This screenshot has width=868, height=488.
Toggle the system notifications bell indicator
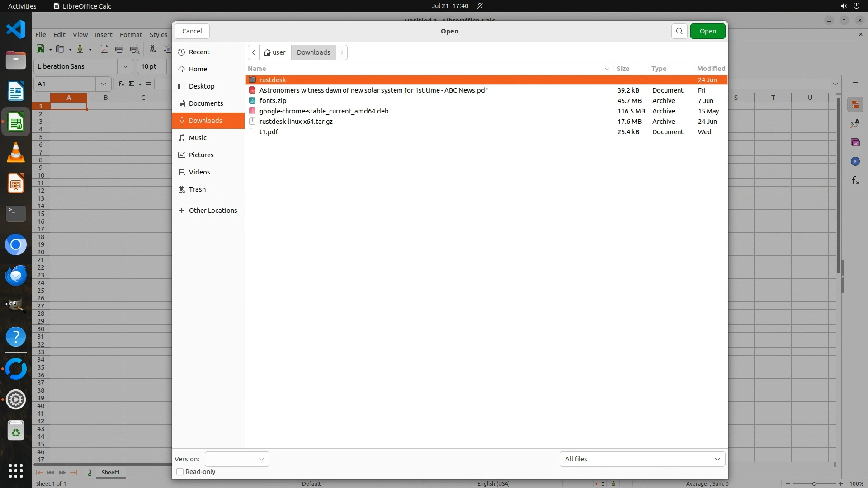coord(480,6)
